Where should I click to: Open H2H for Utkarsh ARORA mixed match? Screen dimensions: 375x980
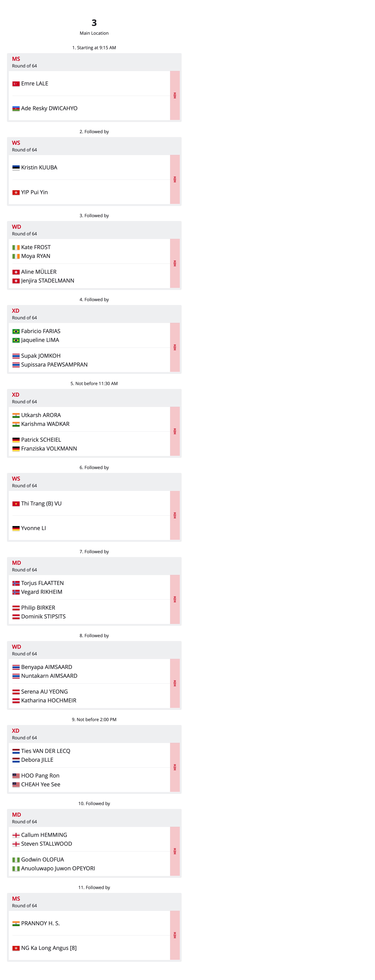click(x=175, y=431)
